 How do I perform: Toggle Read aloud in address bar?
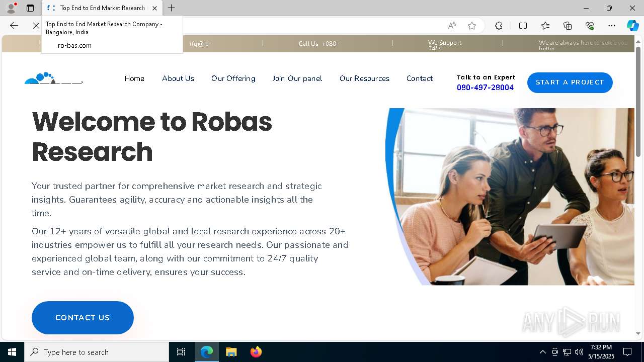452,26
